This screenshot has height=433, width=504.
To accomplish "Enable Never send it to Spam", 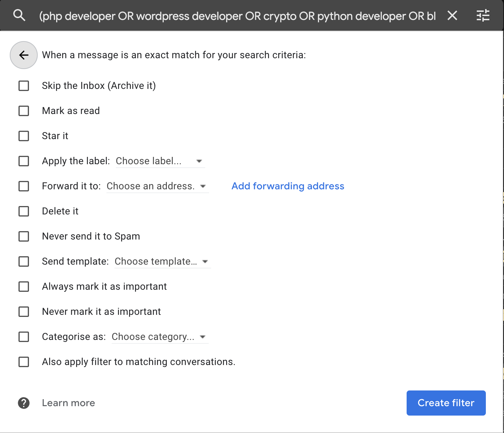I will [x=24, y=236].
